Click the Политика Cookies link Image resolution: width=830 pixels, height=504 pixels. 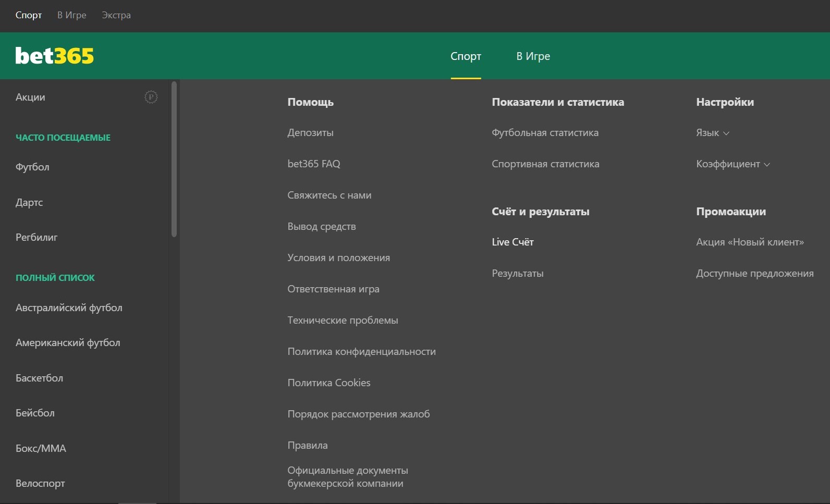coord(329,383)
